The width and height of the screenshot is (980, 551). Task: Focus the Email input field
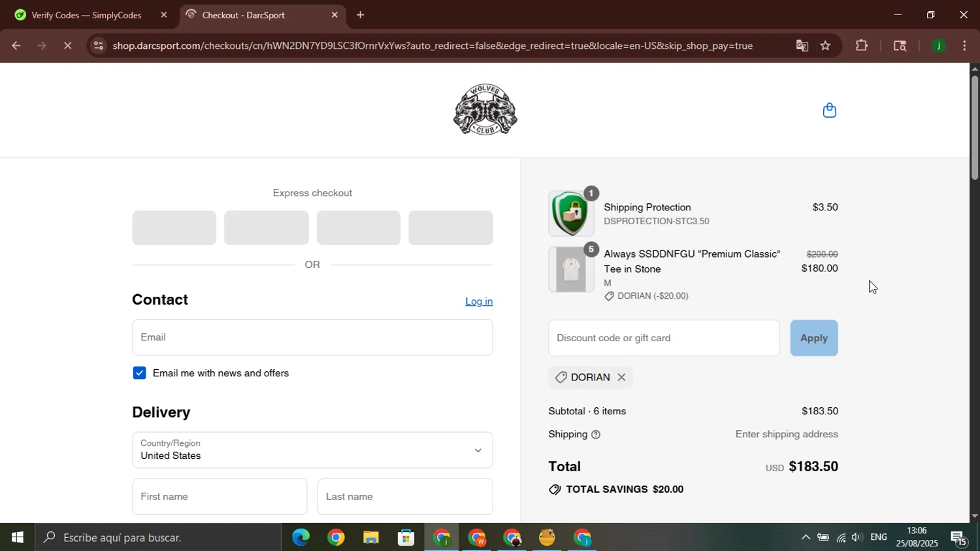pos(312,337)
